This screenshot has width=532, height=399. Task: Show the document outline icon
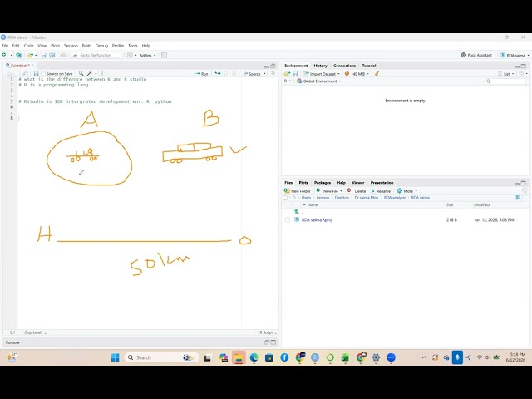(273, 73)
